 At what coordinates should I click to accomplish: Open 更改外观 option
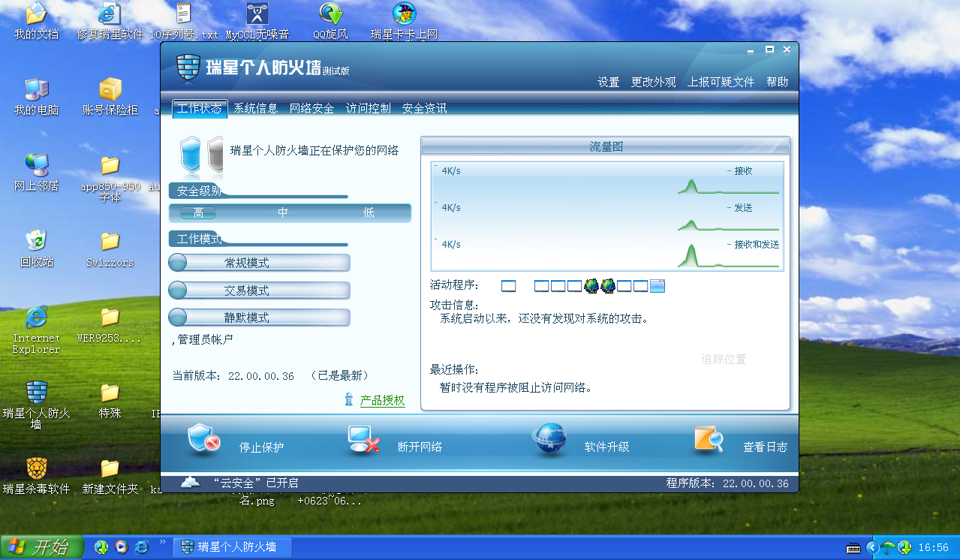tap(654, 82)
